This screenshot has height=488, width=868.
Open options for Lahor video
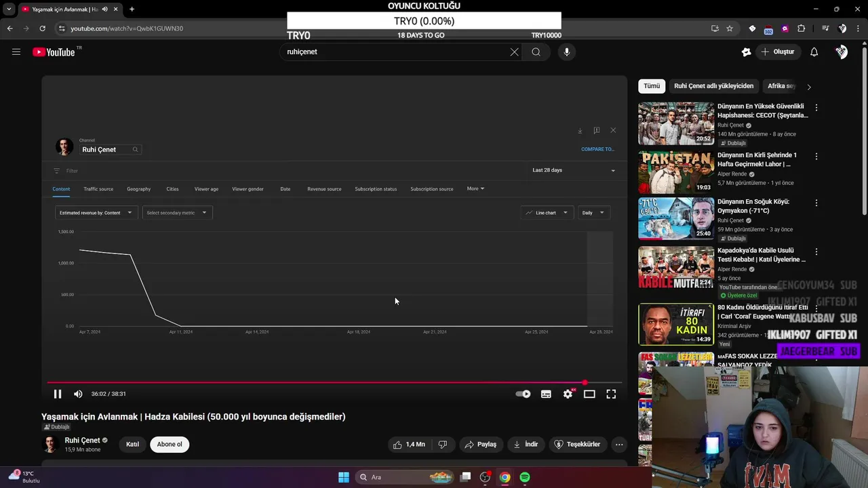816,157
